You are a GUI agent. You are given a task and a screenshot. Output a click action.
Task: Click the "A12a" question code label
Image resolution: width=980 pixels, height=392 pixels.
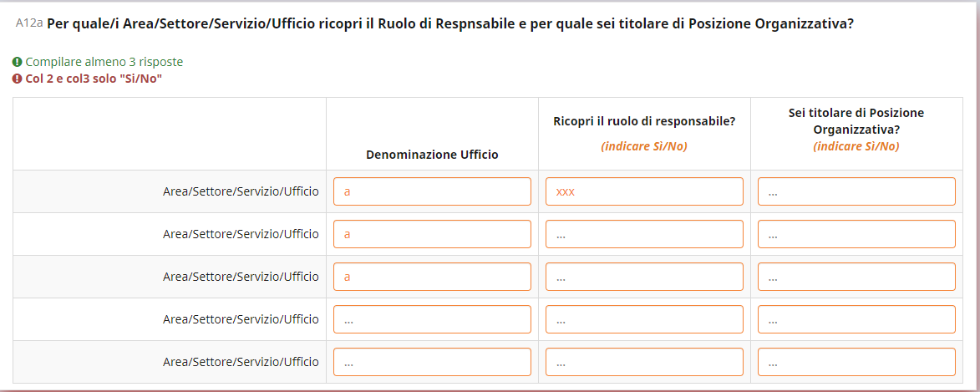[29, 23]
